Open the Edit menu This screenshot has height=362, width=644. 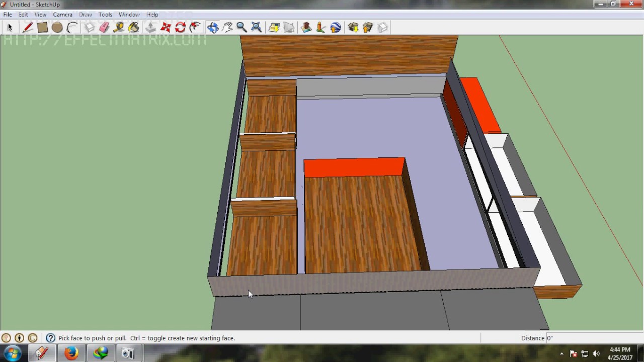[23, 15]
